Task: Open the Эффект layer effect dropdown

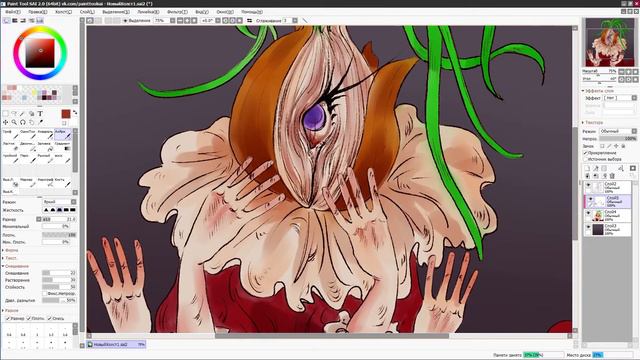Action: coord(620,98)
